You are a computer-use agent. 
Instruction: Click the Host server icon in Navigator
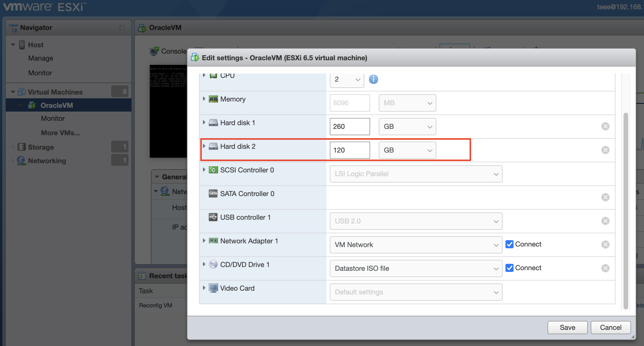click(22, 45)
